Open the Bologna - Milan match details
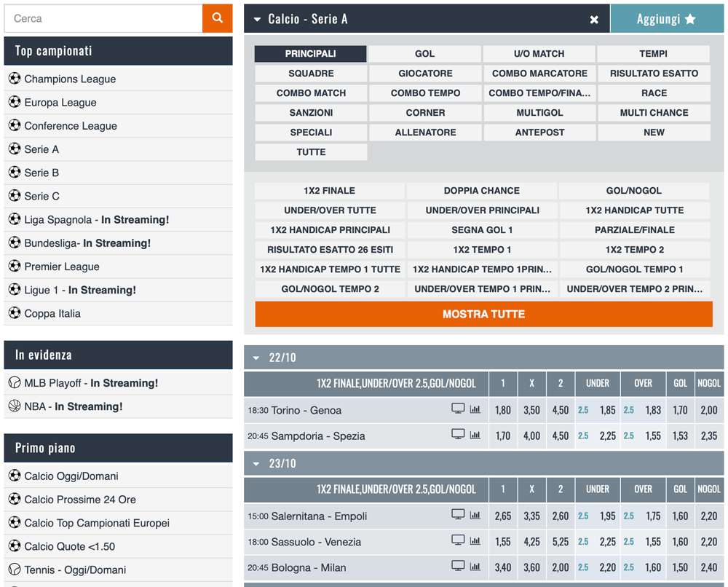 point(309,567)
